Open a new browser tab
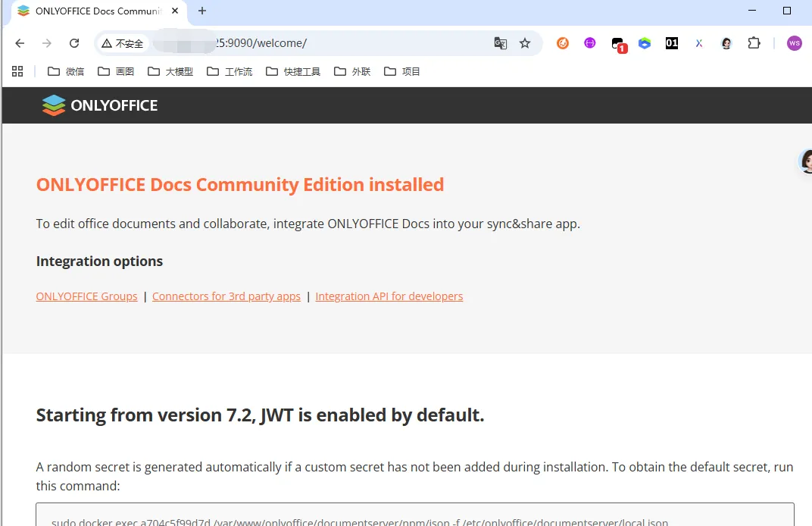This screenshot has width=812, height=526. click(x=202, y=11)
